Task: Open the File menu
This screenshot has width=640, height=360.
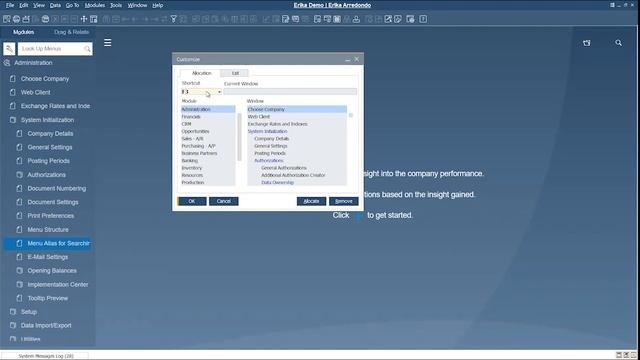Action: coord(10,5)
